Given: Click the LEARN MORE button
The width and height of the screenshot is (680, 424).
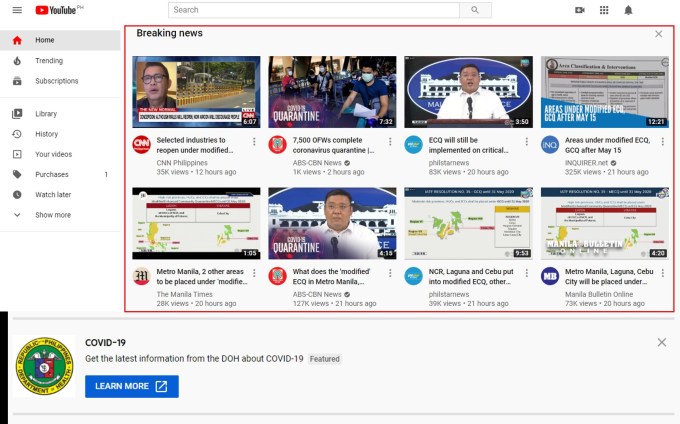Looking at the screenshot, I should (x=132, y=386).
